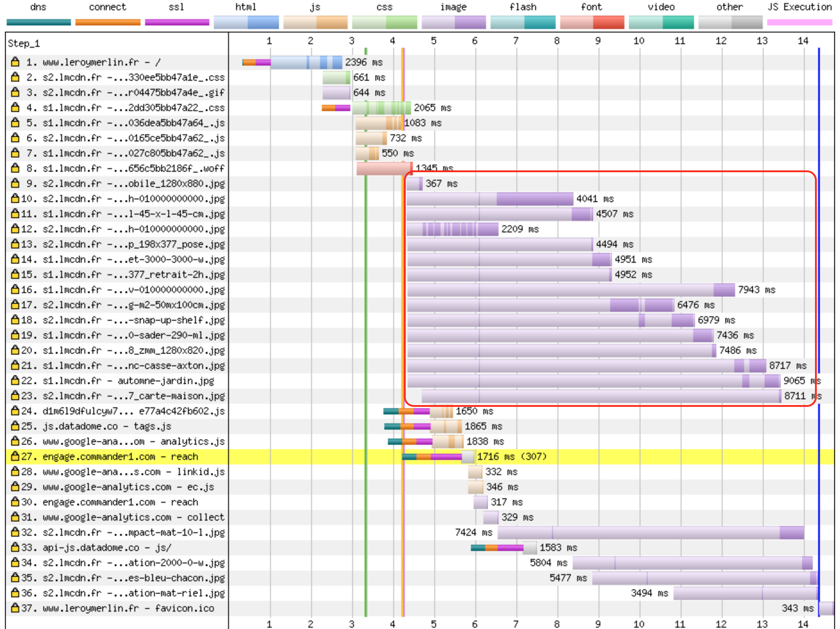840x629 pixels.
Task: Click the lock icon for request 8 woff font
Action: click(x=15, y=168)
